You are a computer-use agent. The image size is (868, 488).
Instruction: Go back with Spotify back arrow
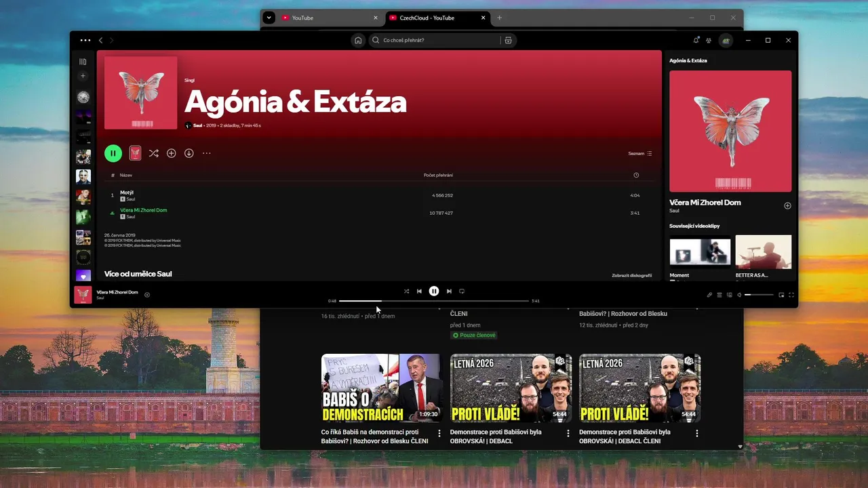(x=101, y=41)
